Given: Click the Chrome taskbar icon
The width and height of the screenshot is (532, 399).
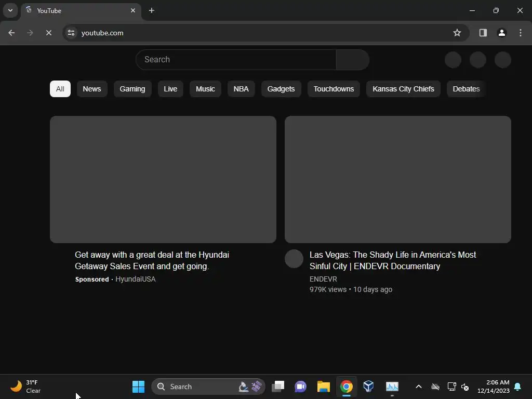Looking at the screenshot, I should pyautogui.click(x=346, y=387).
